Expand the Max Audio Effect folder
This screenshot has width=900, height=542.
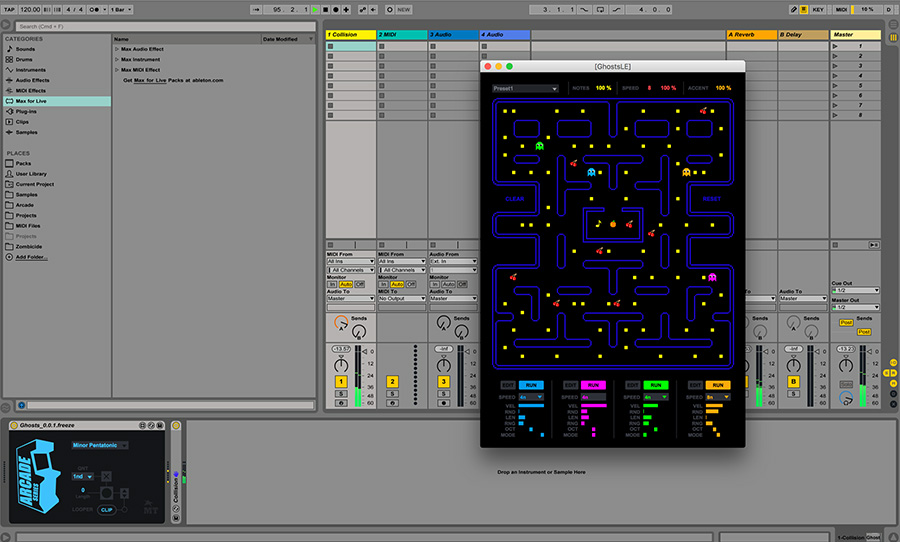click(117, 49)
